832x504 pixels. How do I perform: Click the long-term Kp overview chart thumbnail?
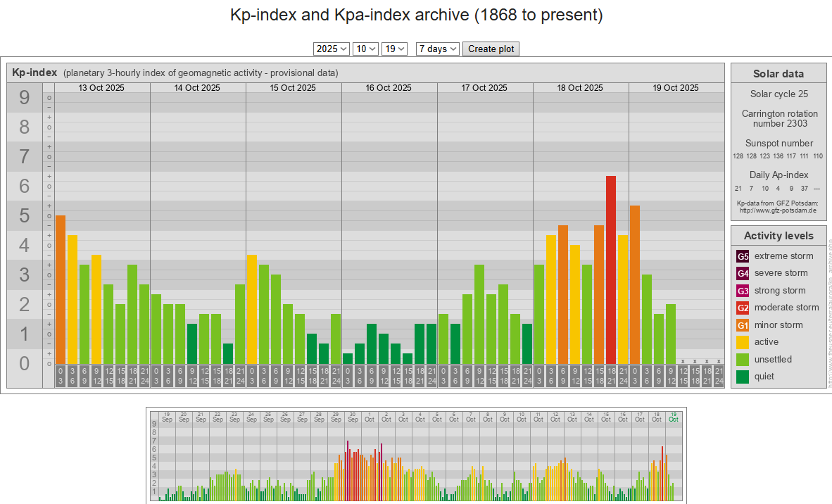pyautogui.click(x=416, y=455)
